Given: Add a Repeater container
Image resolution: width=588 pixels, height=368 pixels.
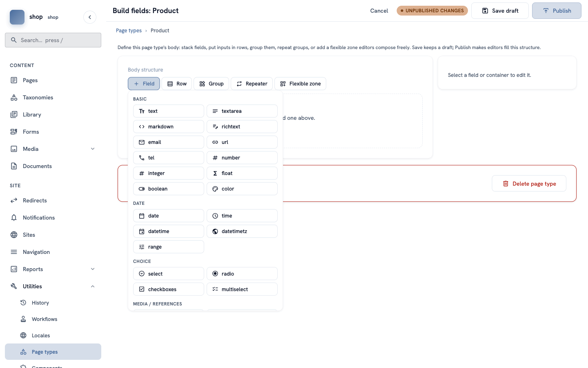Looking at the screenshot, I should coord(252,84).
